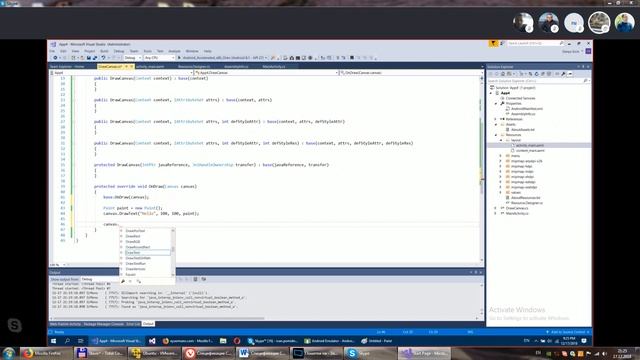Select DrawTextOnPath in the IntelliSense list
Image resolution: width=640 pixels, height=360 pixels.
click(x=138, y=258)
